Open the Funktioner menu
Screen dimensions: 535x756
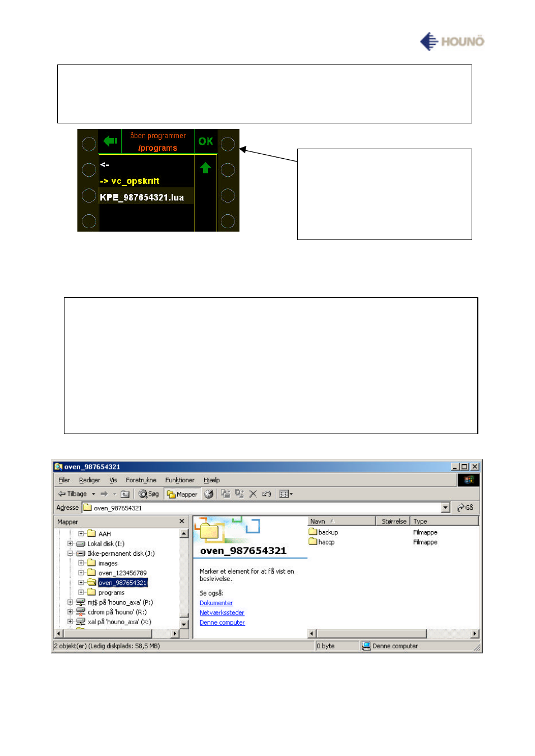click(x=179, y=480)
